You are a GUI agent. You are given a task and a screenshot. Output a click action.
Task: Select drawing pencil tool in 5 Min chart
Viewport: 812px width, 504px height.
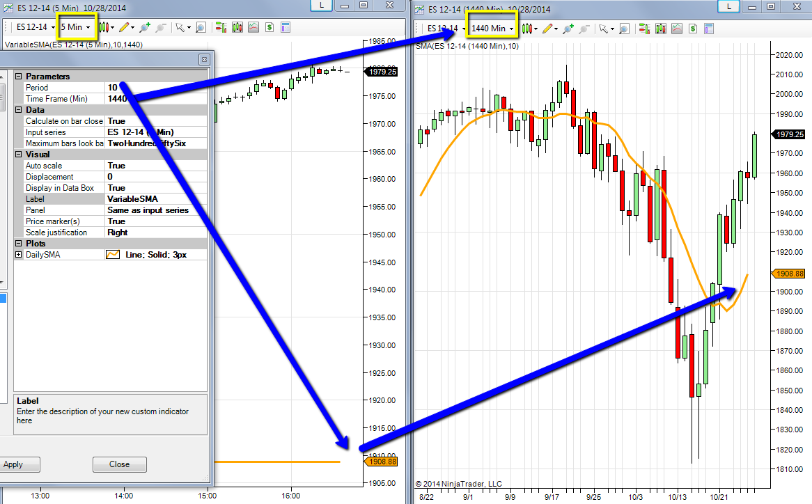[x=123, y=27]
